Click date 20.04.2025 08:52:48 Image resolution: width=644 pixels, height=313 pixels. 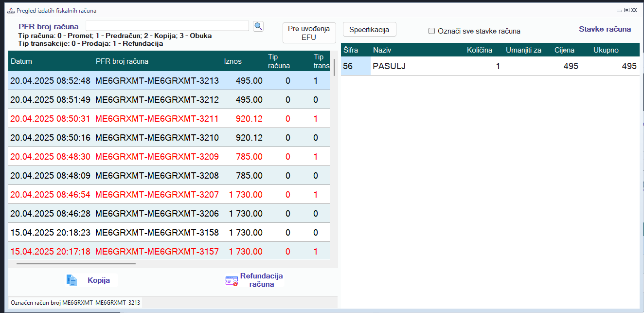tap(51, 81)
